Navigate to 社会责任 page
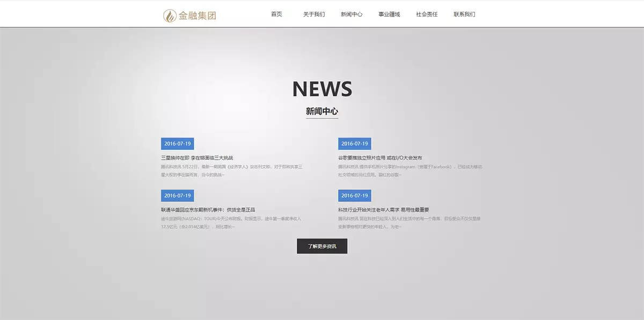The image size is (644, 320). coord(427,14)
